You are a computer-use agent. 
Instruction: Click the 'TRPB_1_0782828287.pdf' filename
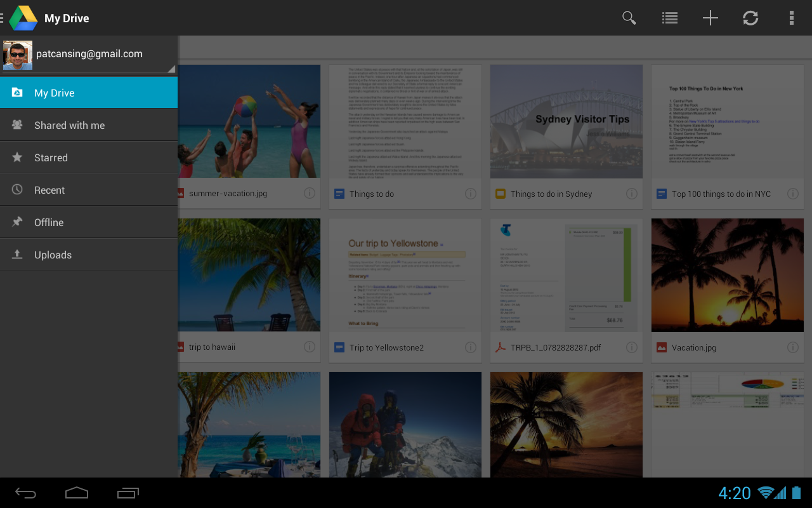pos(556,347)
